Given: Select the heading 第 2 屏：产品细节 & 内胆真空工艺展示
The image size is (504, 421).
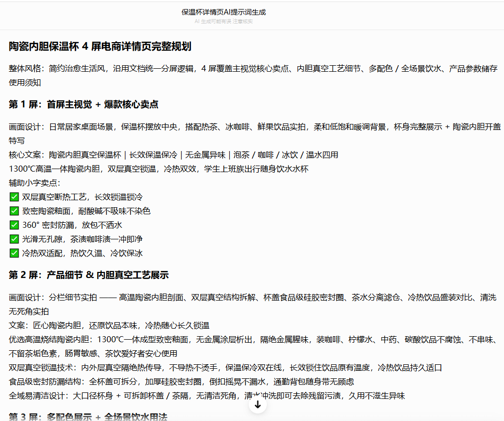Looking at the screenshot, I should click(x=89, y=275).
